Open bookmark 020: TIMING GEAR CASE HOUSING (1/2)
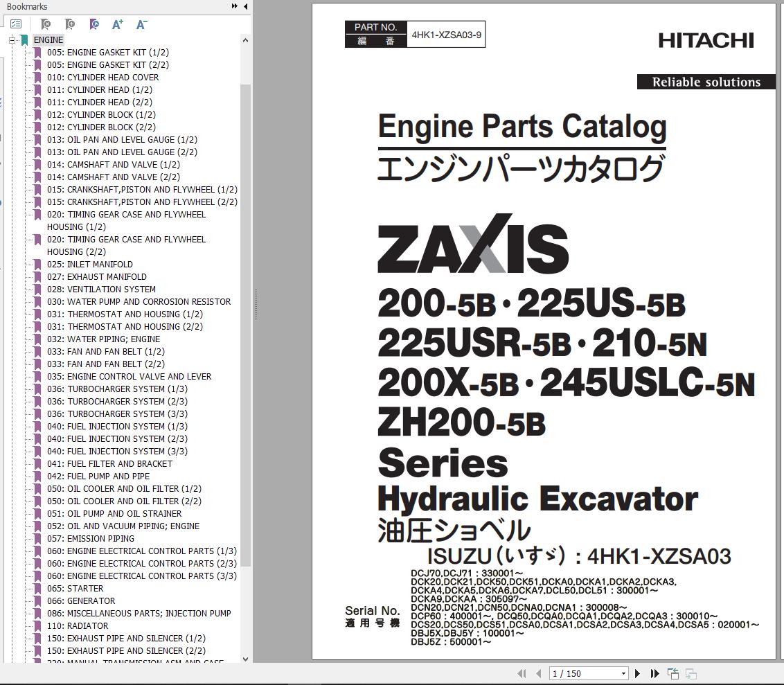This screenshot has height=685, width=784. click(x=127, y=220)
